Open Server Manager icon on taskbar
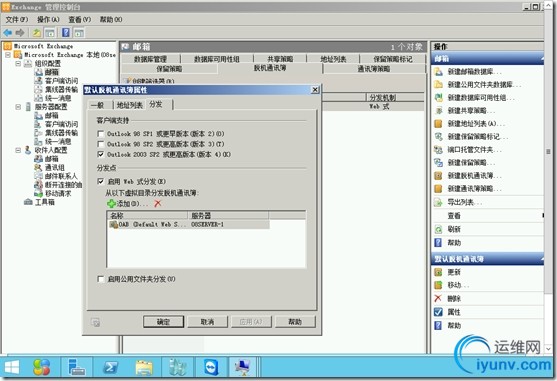 (77, 367)
